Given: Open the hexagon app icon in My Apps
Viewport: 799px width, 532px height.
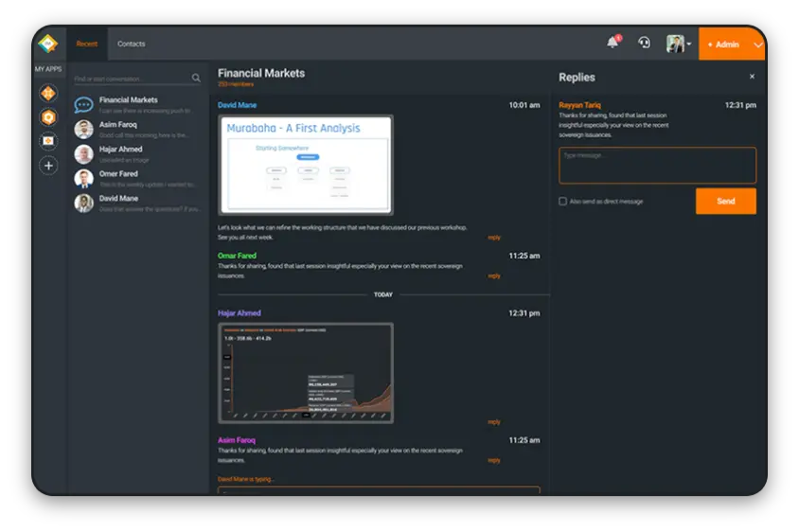Looking at the screenshot, I should (x=48, y=117).
